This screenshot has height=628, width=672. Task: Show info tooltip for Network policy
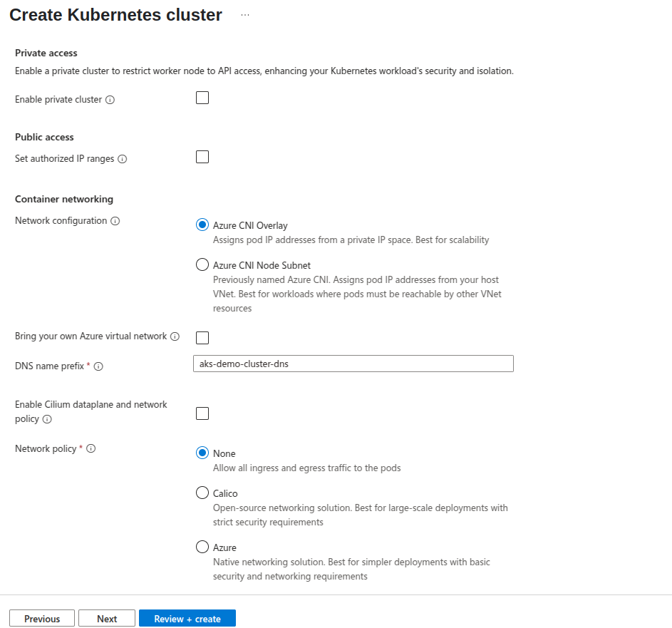click(x=91, y=448)
